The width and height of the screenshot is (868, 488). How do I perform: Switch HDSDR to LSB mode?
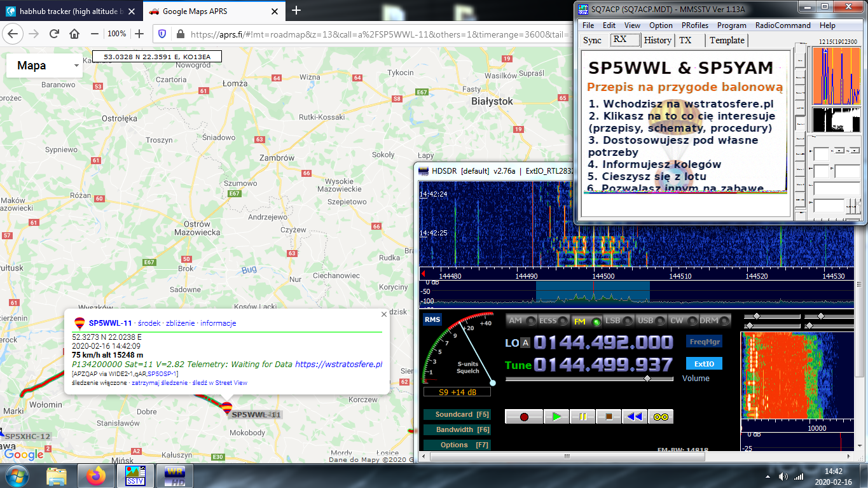click(x=618, y=321)
